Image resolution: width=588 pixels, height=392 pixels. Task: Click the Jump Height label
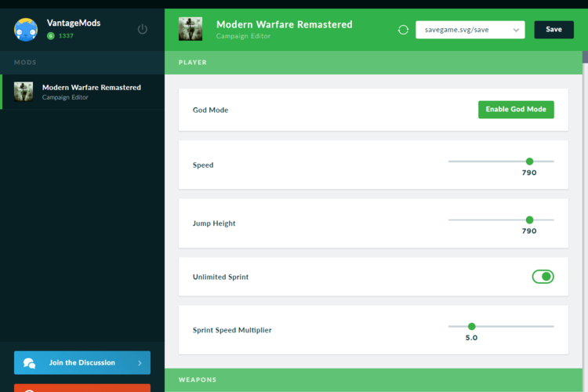coord(214,223)
